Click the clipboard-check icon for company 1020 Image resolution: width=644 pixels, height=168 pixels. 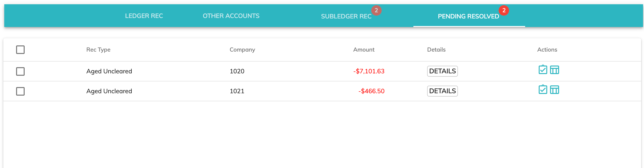tap(542, 70)
